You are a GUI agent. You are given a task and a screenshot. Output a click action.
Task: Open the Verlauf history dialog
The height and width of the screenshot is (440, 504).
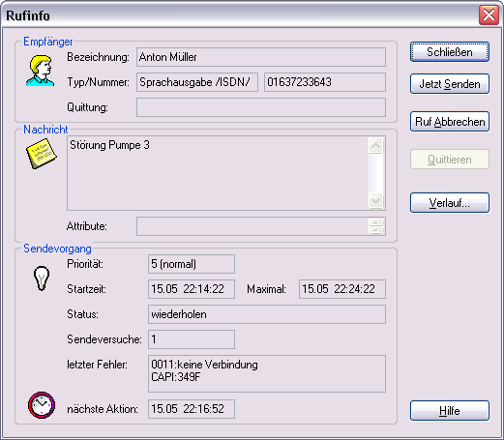[450, 203]
